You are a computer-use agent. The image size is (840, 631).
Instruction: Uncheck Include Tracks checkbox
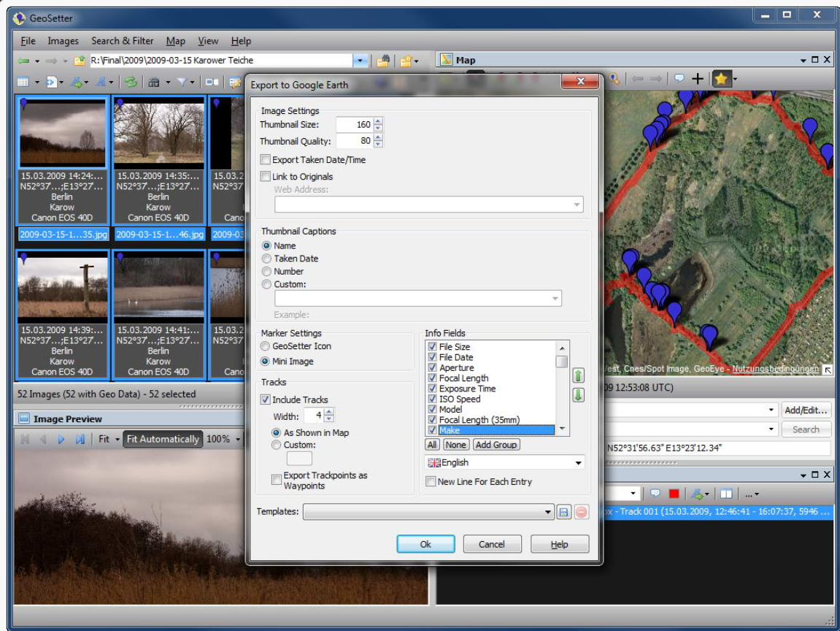click(x=265, y=399)
